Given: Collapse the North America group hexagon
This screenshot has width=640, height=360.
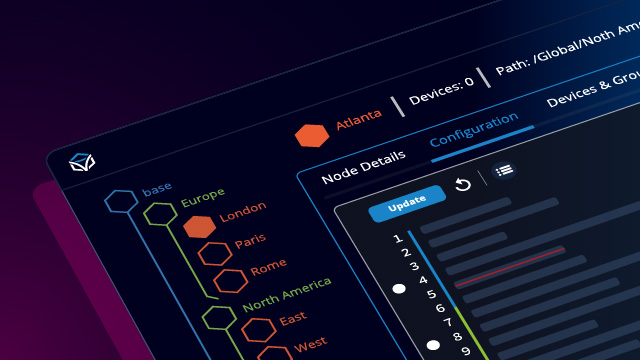Looking at the screenshot, I should coord(219,318).
